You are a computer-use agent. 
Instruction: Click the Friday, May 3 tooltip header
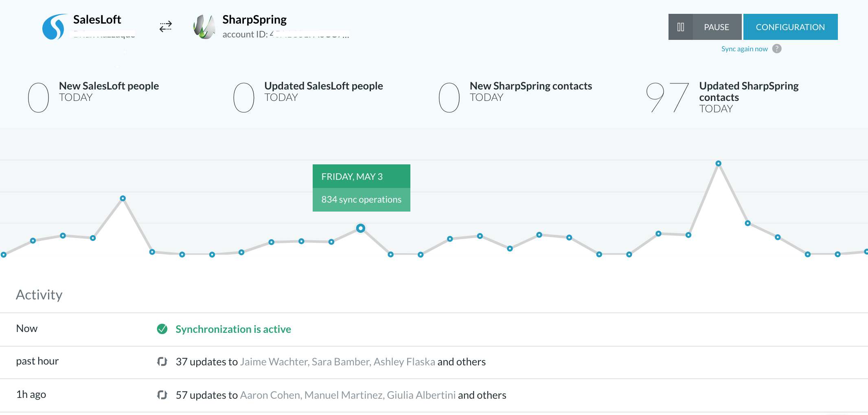[x=362, y=176]
